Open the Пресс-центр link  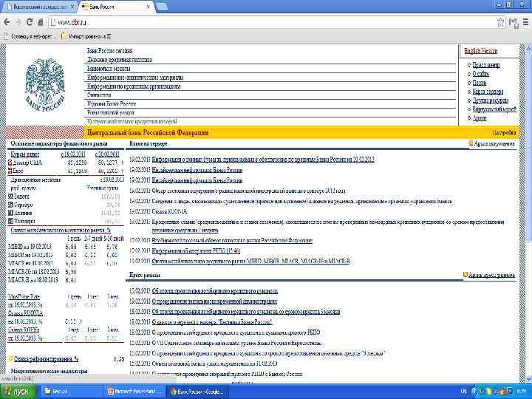point(486,65)
